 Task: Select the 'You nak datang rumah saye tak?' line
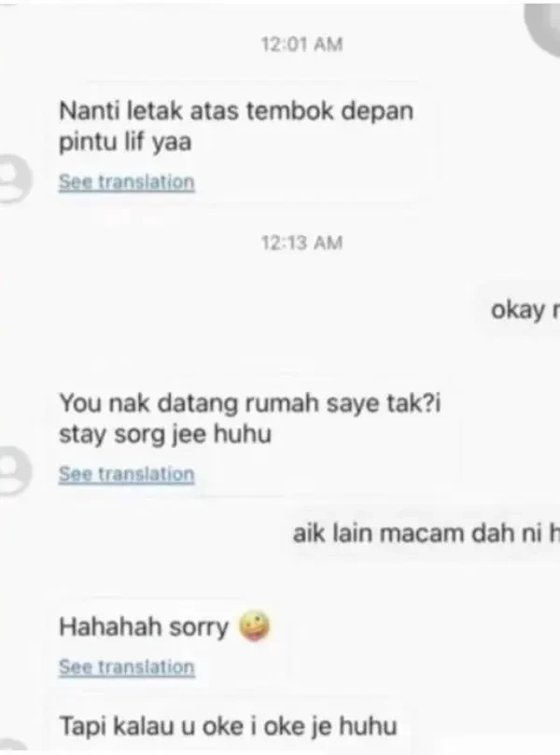pyautogui.click(x=249, y=402)
